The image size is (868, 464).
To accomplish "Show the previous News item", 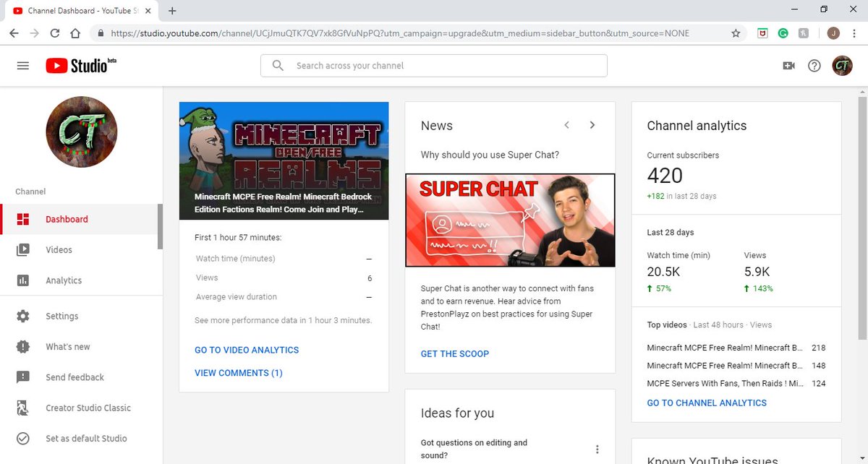I will [x=567, y=125].
